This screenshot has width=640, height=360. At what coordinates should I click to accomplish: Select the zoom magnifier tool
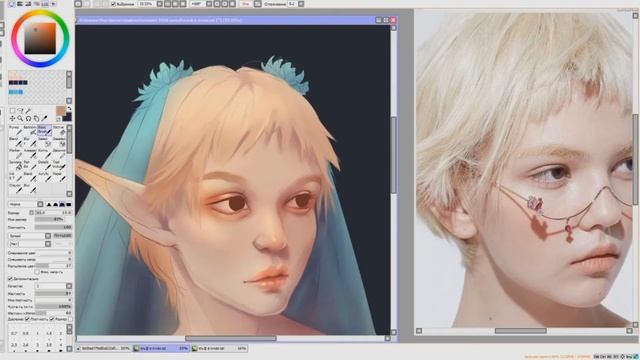20,118
